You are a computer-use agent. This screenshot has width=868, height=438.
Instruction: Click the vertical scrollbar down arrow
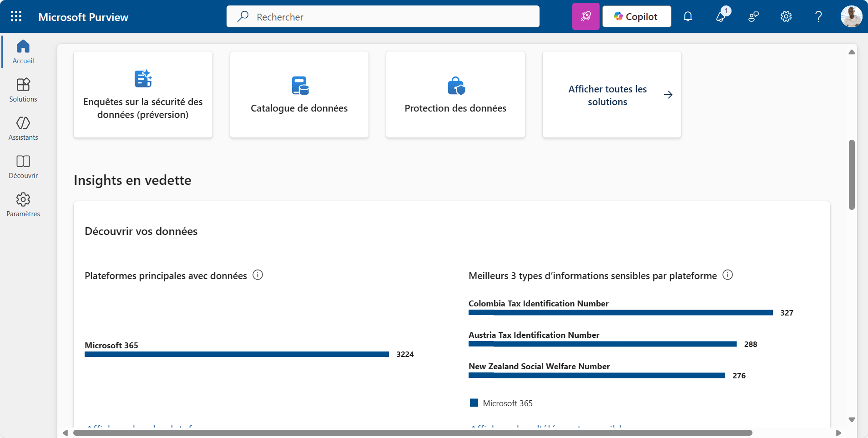click(x=852, y=420)
